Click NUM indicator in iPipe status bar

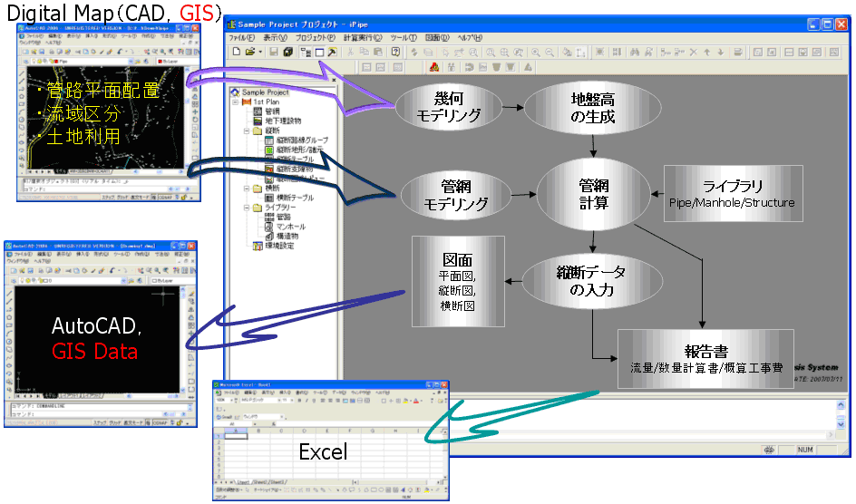pyautogui.click(x=805, y=450)
